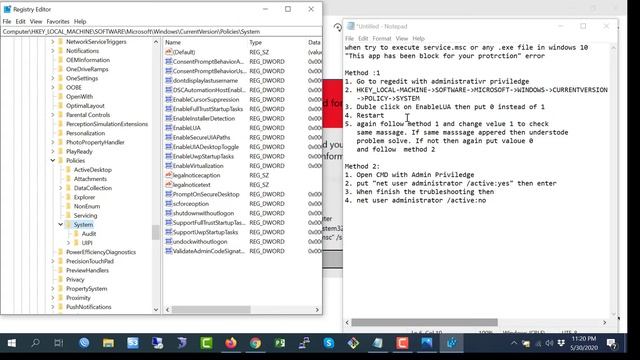Screen dimensions: 640x360
Task: Select scforceoption value name
Action: click(191, 204)
